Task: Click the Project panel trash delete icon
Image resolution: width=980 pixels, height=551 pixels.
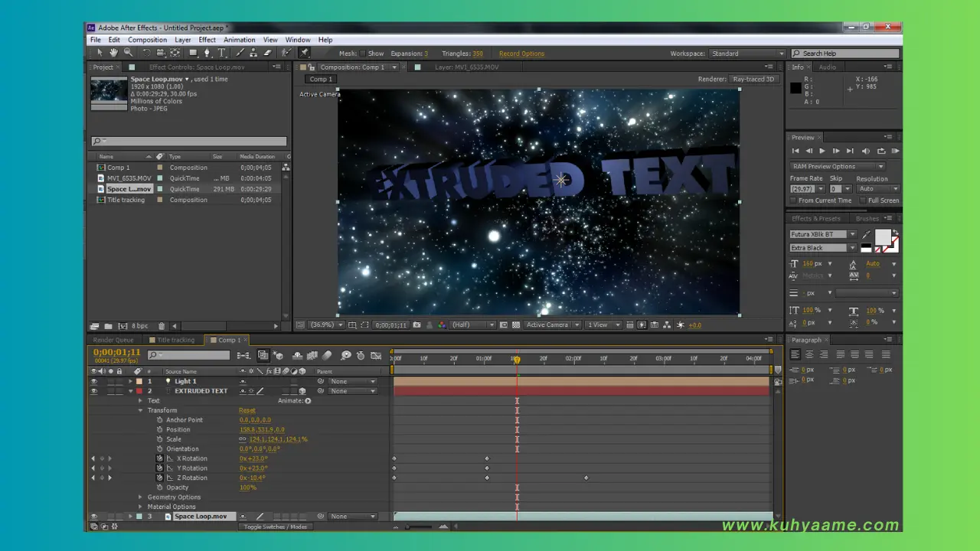Action: click(x=161, y=326)
